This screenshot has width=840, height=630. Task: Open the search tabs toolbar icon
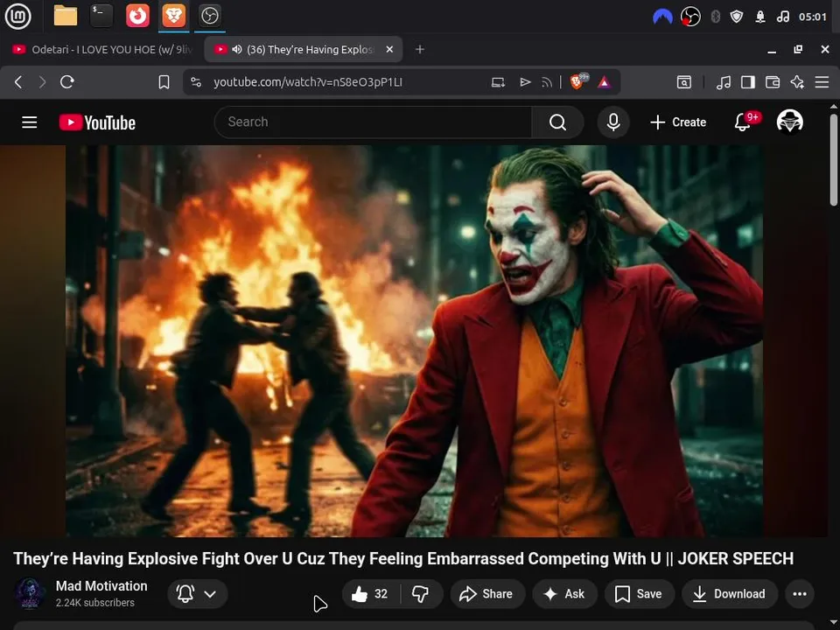click(684, 82)
